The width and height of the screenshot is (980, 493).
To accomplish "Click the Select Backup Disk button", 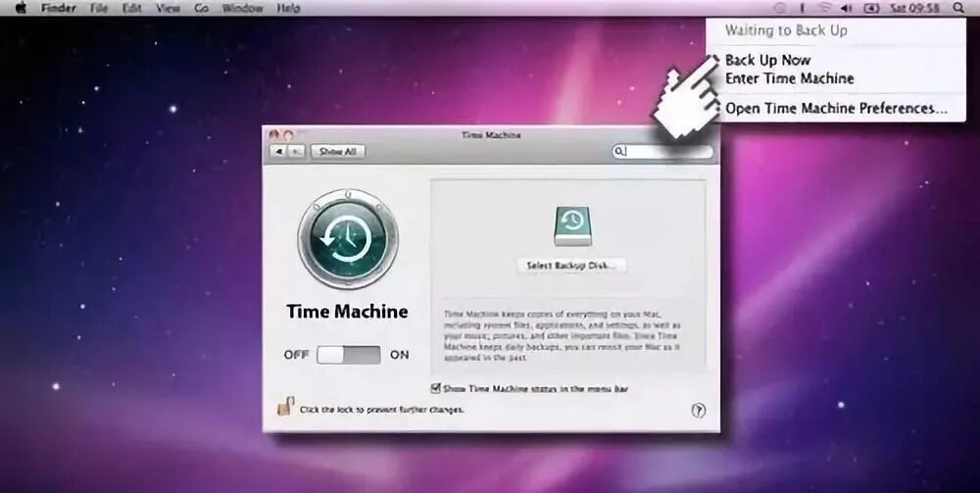I will tap(572, 266).
